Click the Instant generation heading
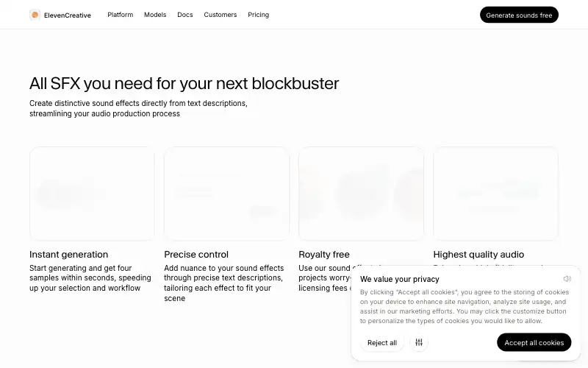 pos(68,254)
